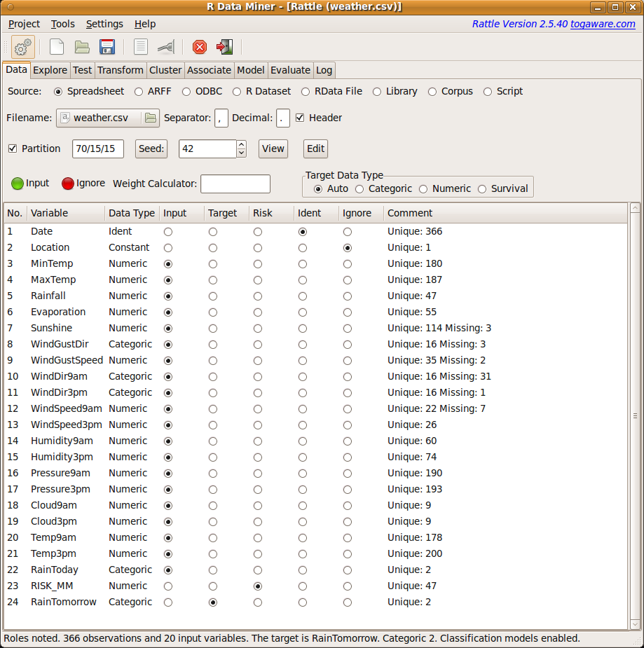Click the Weight Calculator input field

pyautogui.click(x=235, y=184)
